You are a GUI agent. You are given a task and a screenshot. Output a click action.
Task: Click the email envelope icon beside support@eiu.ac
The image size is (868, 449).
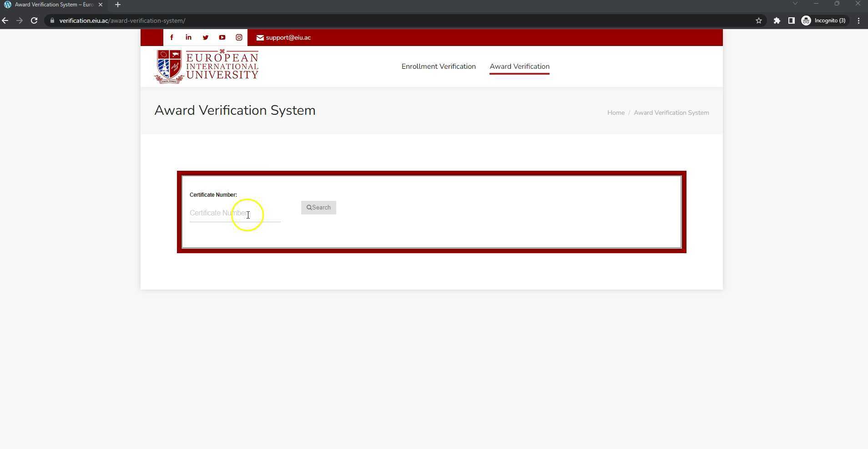pyautogui.click(x=259, y=38)
